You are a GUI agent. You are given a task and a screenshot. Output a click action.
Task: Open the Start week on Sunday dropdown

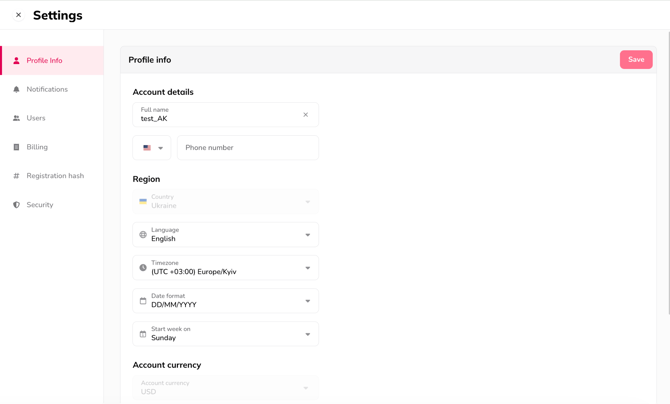226,334
